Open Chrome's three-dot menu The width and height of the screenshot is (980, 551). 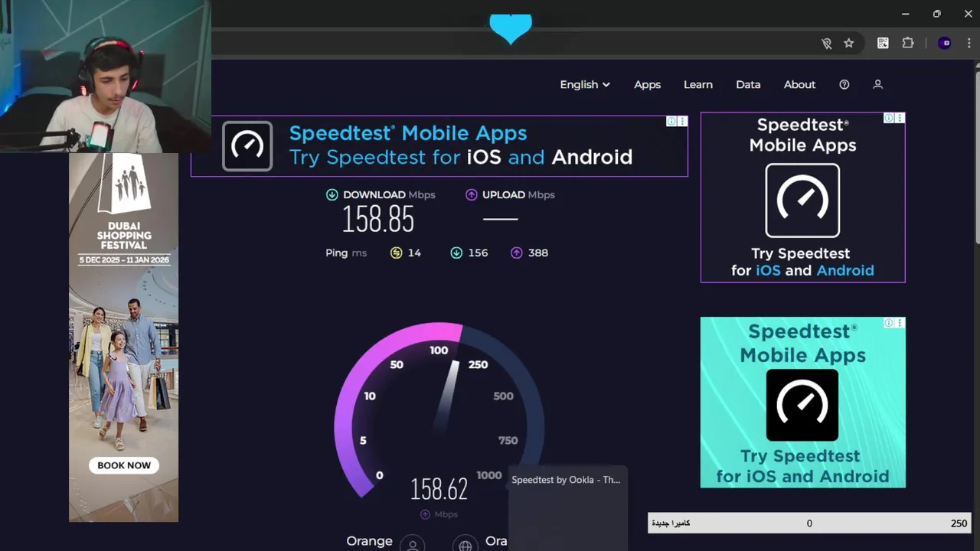click(x=969, y=44)
